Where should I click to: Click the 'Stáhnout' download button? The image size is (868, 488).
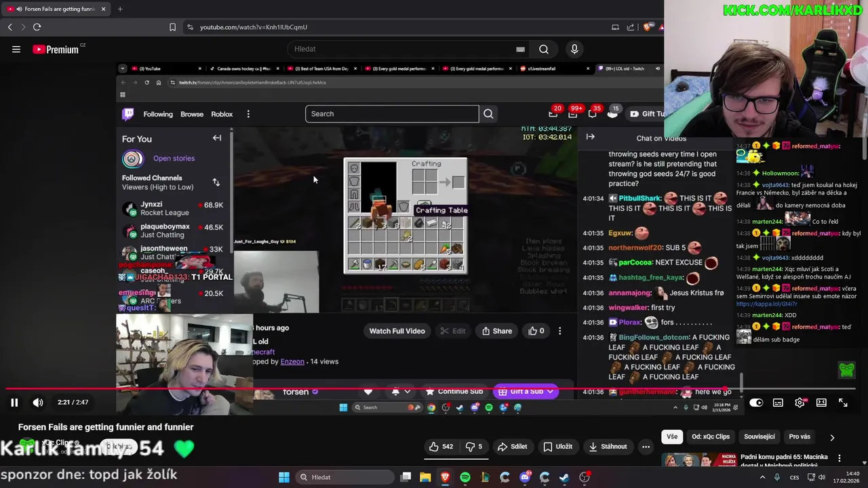pyautogui.click(x=608, y=447)
